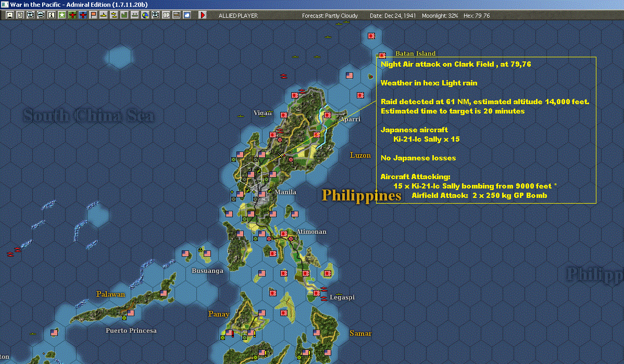Click 'No Japanese losses' line
This screenshot has width=624, height=364.
[x=418, y=158]
